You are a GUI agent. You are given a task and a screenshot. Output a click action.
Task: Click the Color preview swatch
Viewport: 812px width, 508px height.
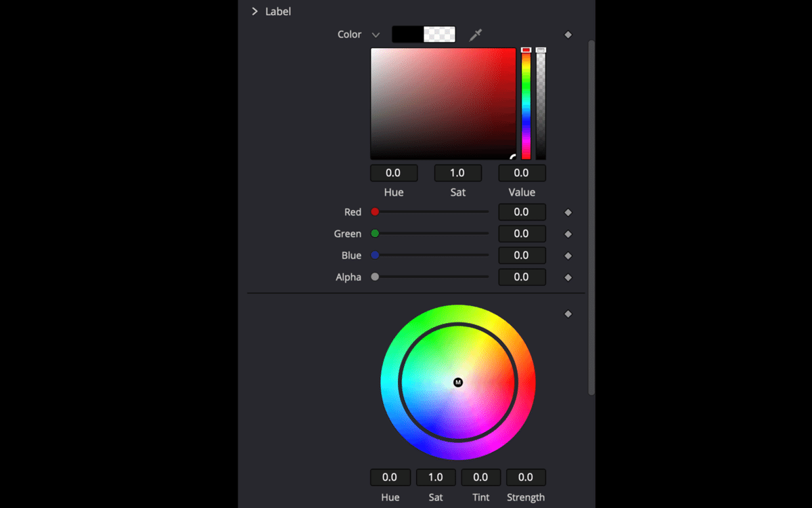click(x=424, y=35)
